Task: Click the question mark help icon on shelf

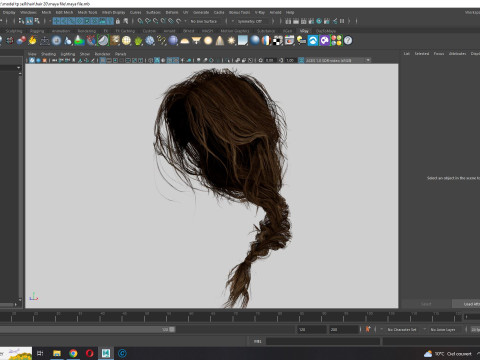Action: click(x=348, y=41)
